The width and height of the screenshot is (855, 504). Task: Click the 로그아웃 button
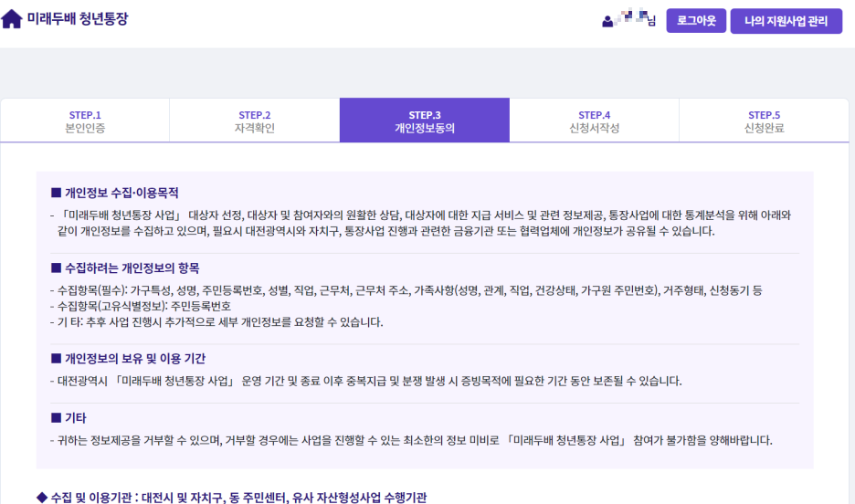(x=696, y=21)
